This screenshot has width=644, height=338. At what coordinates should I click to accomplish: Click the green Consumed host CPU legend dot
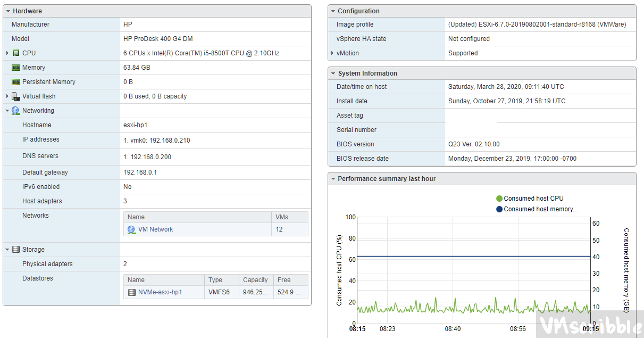tap(499, 199)
